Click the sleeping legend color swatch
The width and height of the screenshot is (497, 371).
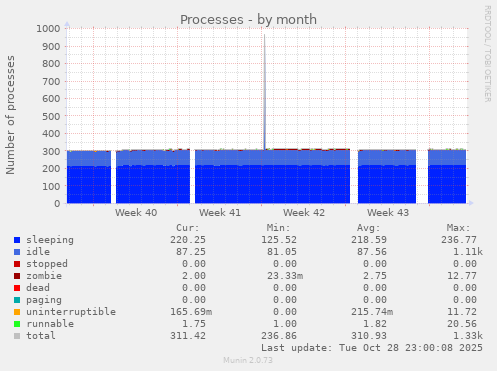click(x=17, y=240)
